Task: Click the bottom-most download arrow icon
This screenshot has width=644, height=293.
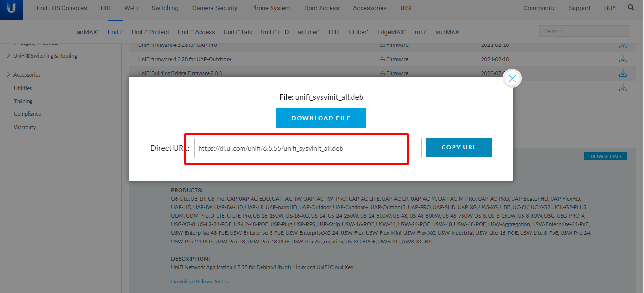Action: 623,88
